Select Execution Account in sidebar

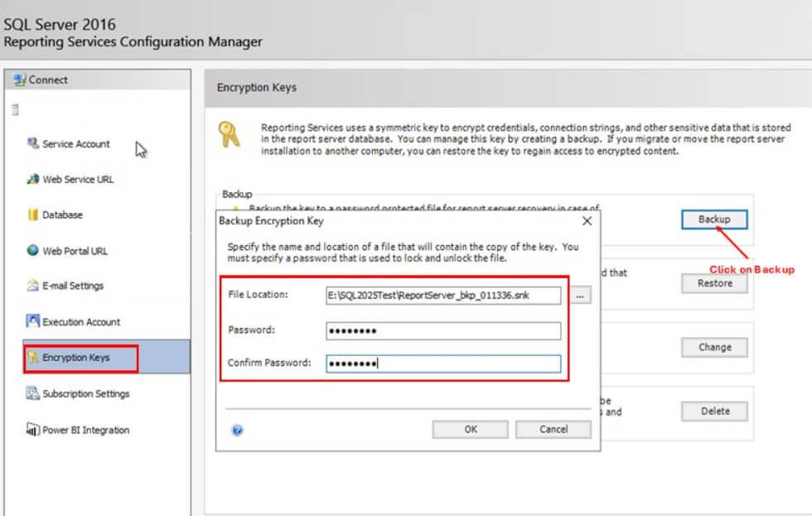[81, 322]
